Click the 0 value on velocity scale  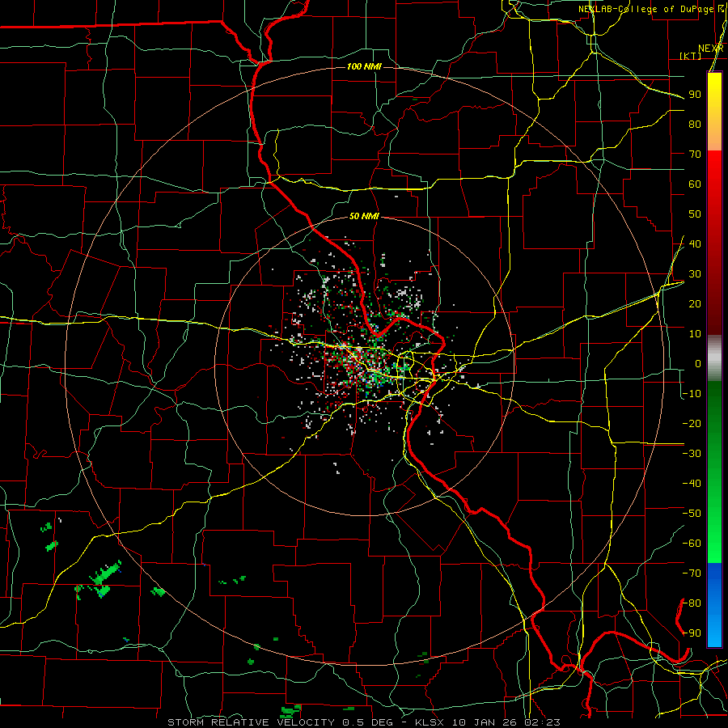pyautogui.click(x=698, y=364)
